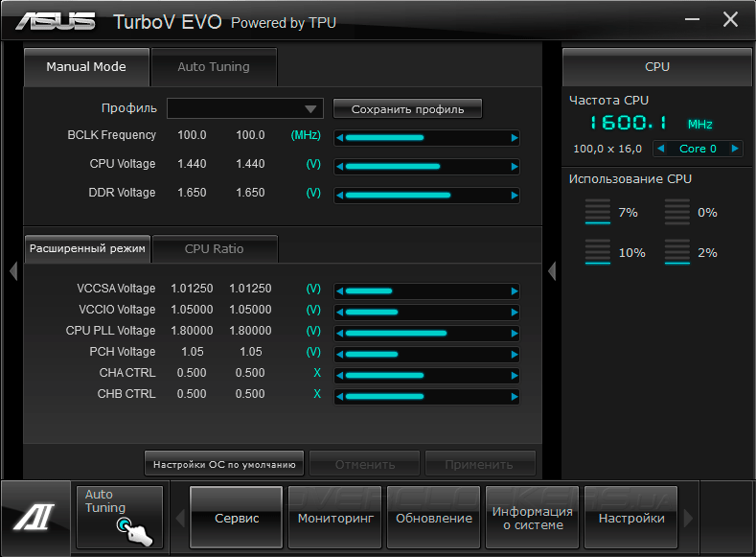Image resolution: width=756 pixels, height=557 pixels.
Task: Open Обновление menu
Action: click(433, 518)
